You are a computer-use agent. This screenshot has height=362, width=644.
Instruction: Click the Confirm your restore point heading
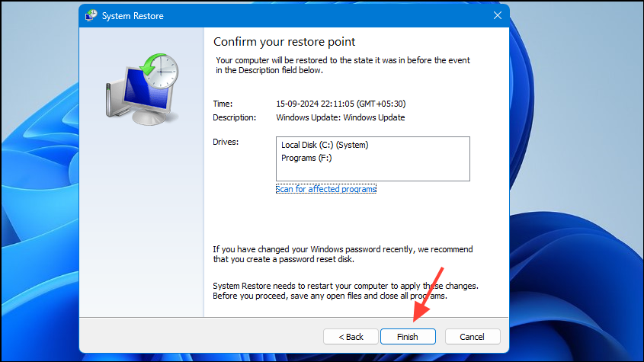284,42
